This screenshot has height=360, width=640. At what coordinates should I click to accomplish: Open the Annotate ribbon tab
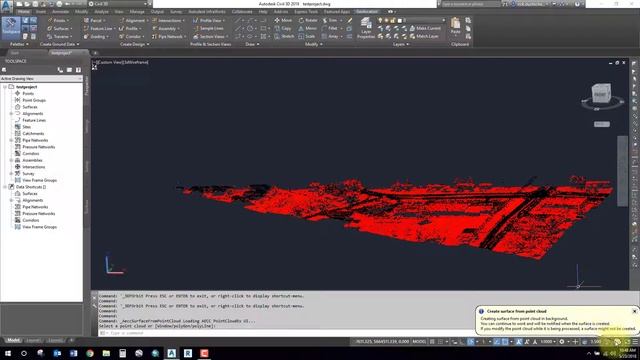pyautogui.click(x=60, y=12)
